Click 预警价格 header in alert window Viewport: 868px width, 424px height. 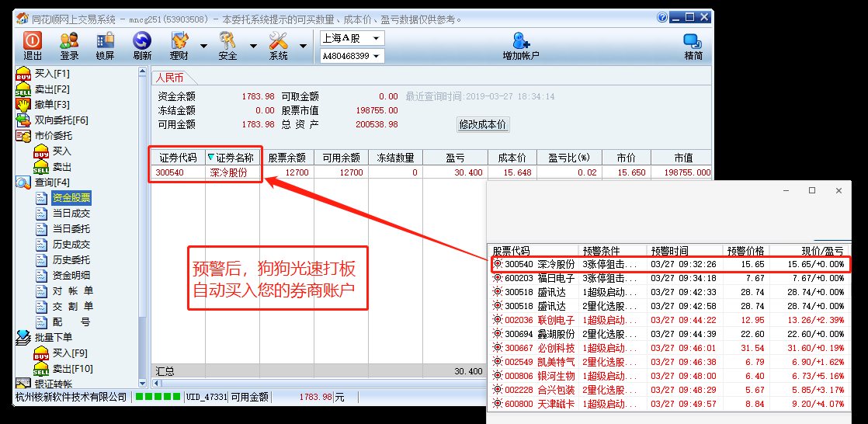tap(745, 251)
